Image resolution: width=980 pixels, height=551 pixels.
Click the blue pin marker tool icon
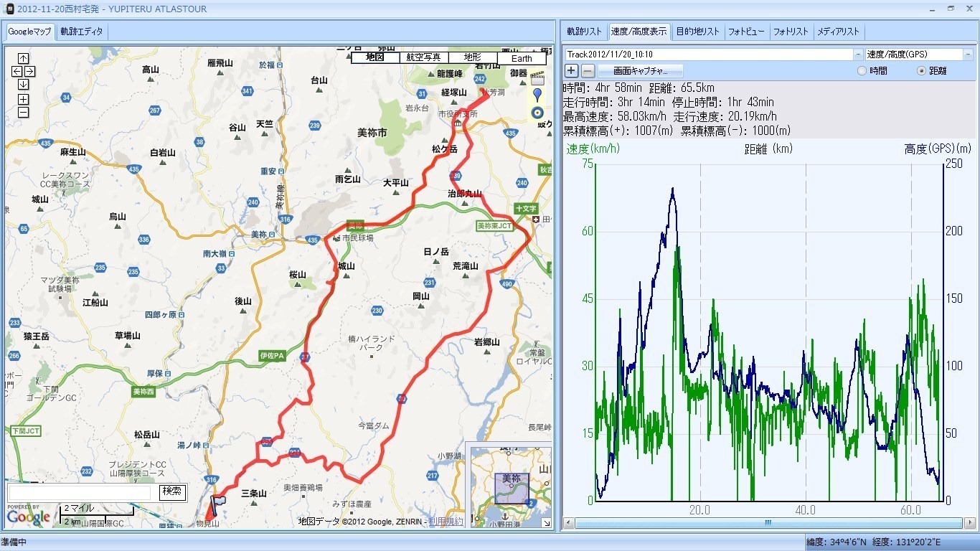click(537, 95)
